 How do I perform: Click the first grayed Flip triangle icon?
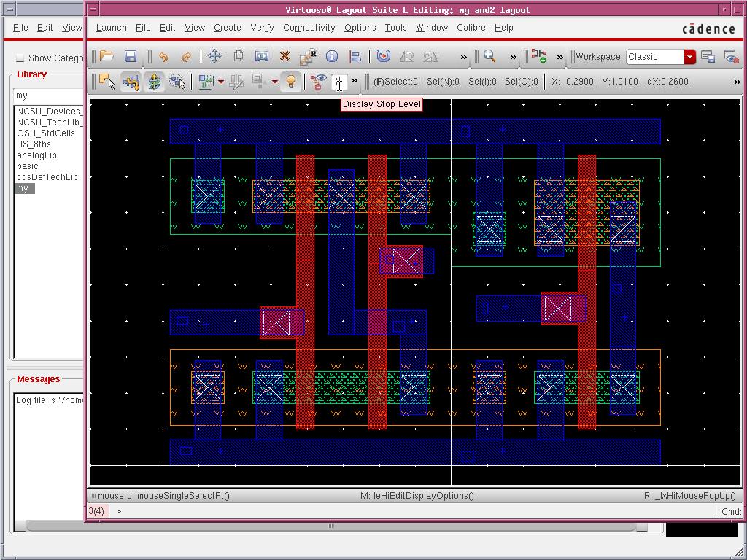407,57
